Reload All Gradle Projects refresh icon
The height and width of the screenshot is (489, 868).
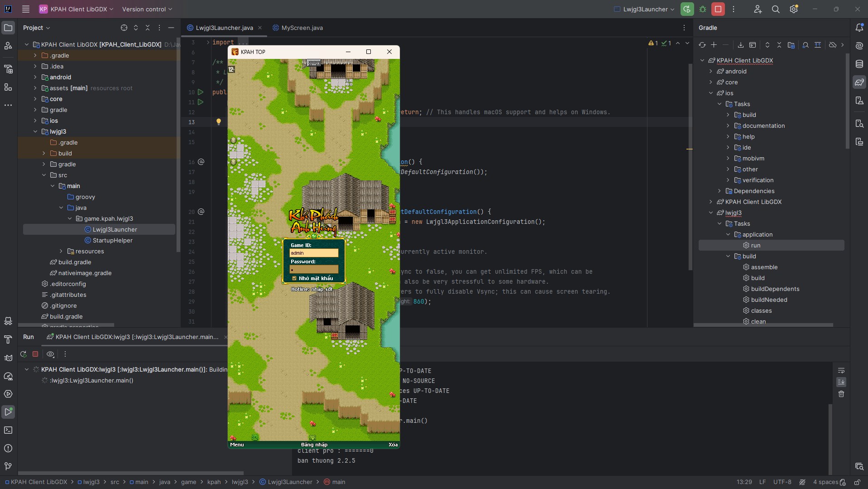(702, 45)
